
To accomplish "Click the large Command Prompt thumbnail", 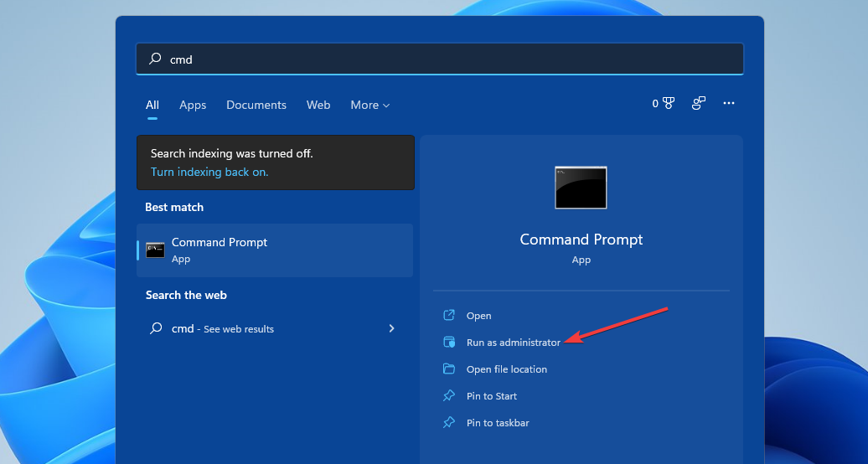I will tap(581, 188).
